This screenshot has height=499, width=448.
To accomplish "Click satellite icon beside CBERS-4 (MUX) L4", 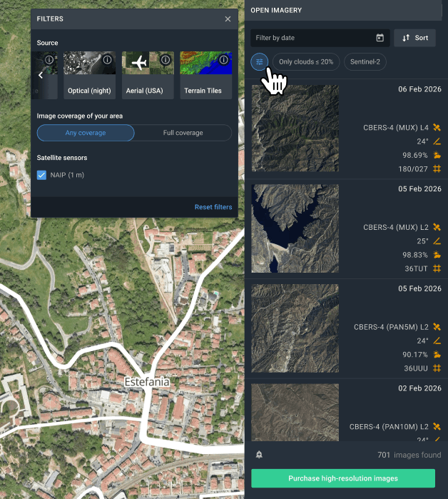I will (x=437, y=128).
